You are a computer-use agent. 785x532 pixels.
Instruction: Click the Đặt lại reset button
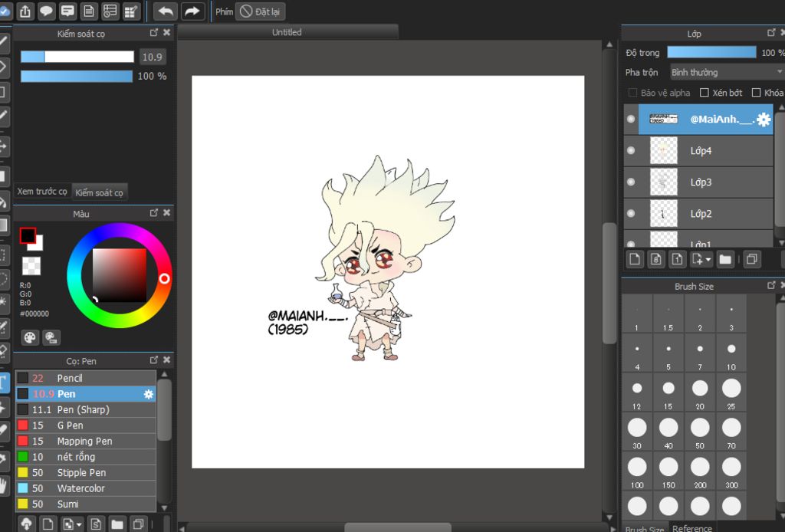click(261, 11)
